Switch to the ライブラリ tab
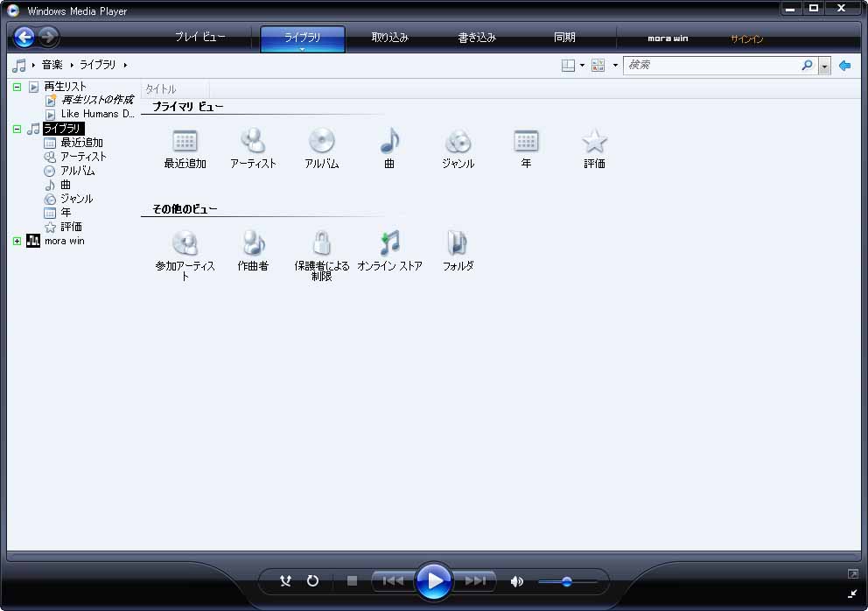Screen dimensions: 868x611 click(302, 38)
